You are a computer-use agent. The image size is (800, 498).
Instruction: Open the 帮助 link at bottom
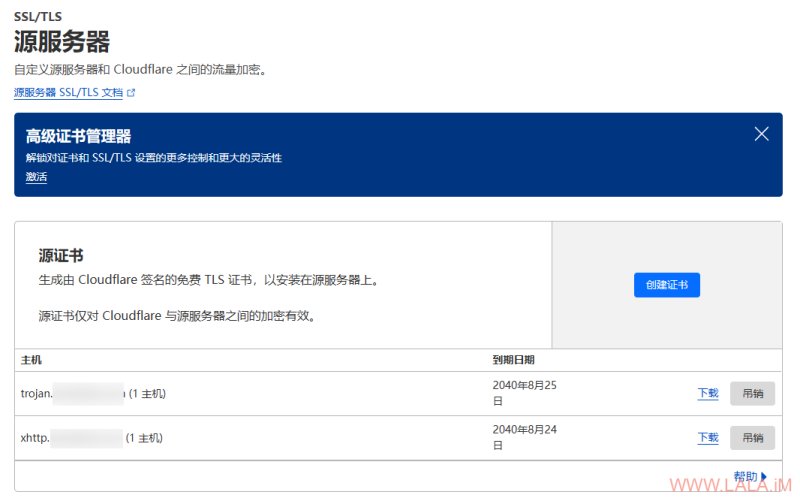745,476
